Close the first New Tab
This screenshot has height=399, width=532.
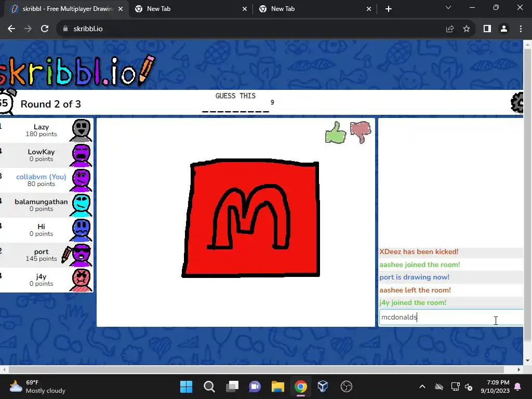(x=245, y=9)
